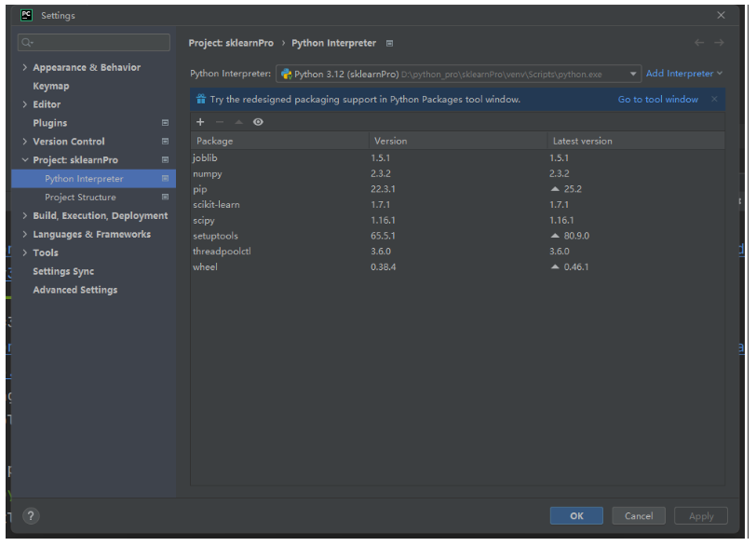Click the project-level icon beside Project: sklearnPro
This screenshot has width=756, height=546.
(165, 159)
